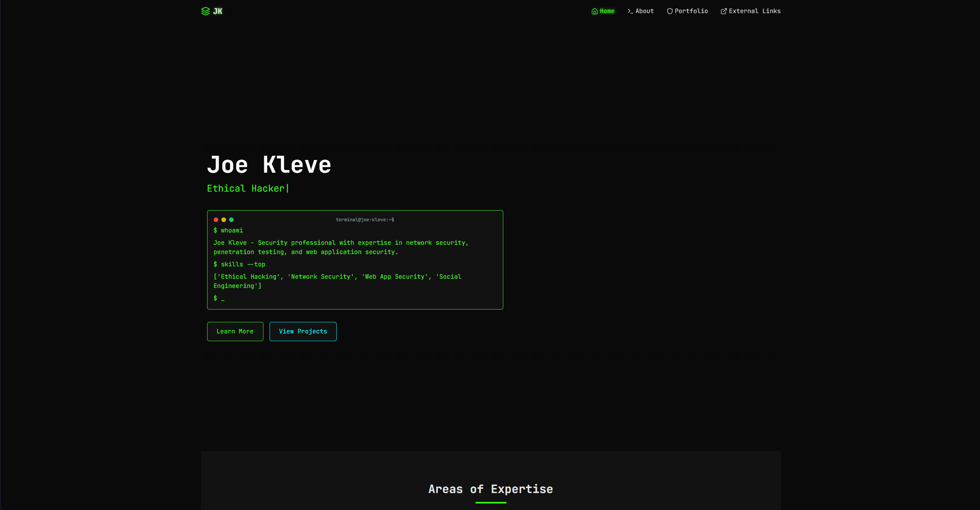Click the whoami command line
Screen dimensions: 980x510
[x=228, y=230]
